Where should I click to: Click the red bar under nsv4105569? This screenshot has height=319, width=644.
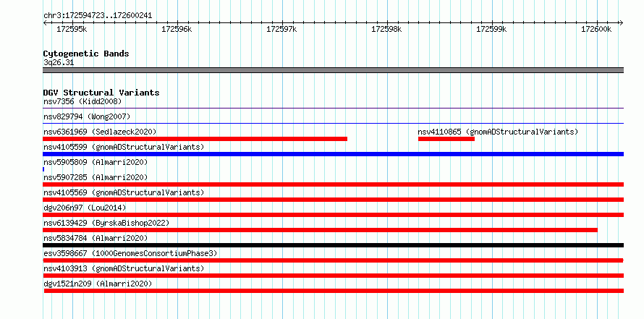pos(333,200)
